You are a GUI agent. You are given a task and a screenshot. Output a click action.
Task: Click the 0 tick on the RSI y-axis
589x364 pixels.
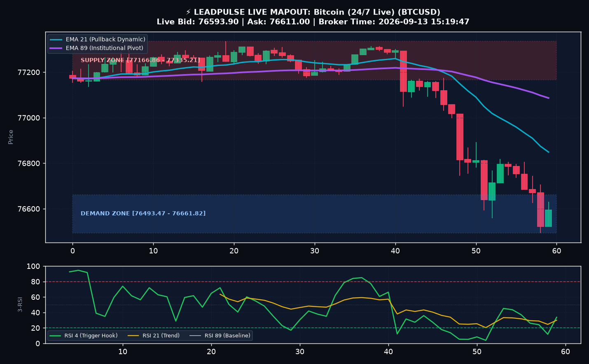(38, 343)
